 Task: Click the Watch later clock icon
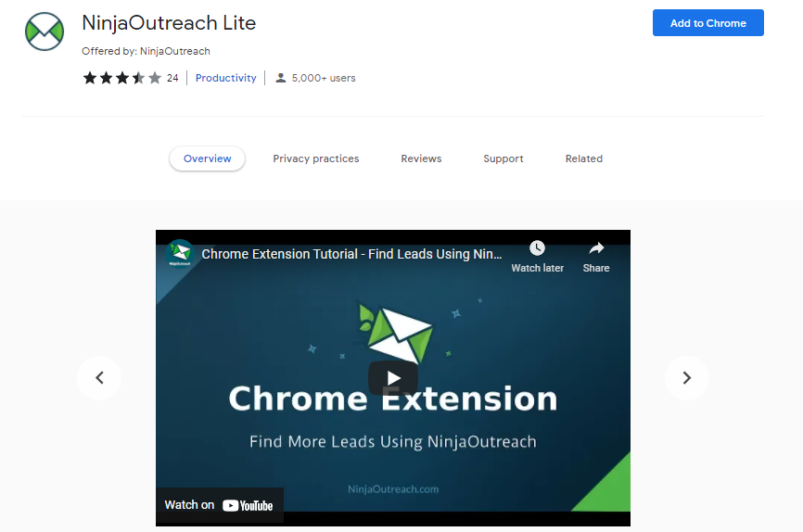coord(537,248)
